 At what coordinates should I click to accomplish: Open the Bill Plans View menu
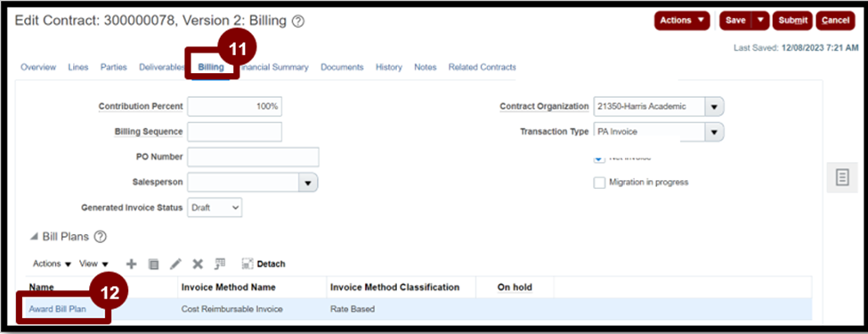[93, 265]
